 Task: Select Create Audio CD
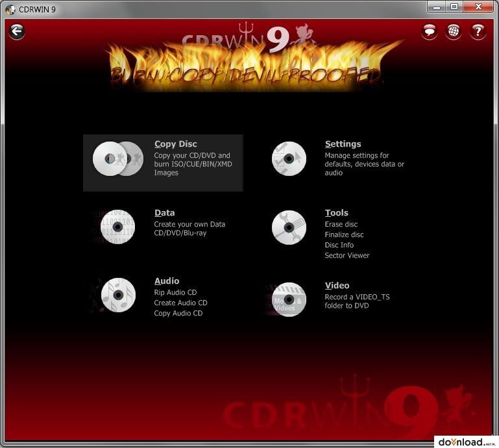coord(180,303)
